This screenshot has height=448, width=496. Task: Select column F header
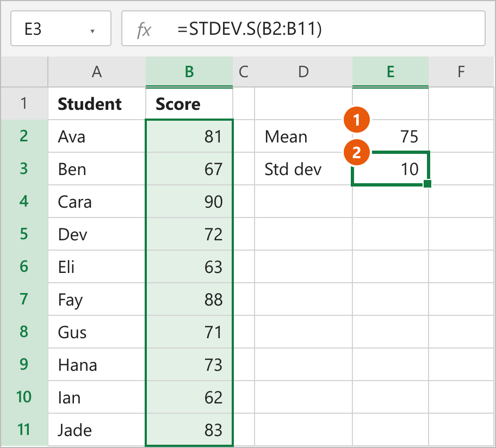coord(461,72)
